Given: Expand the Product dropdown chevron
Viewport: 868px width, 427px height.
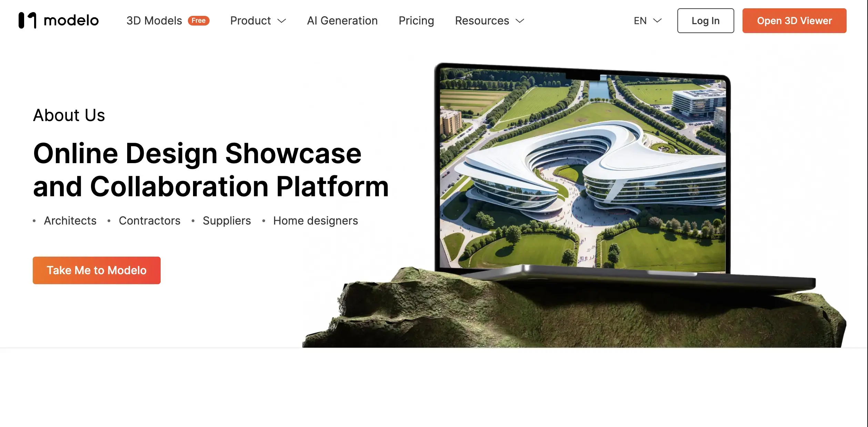Looking at the screenshot, I should tap(282, 21).
